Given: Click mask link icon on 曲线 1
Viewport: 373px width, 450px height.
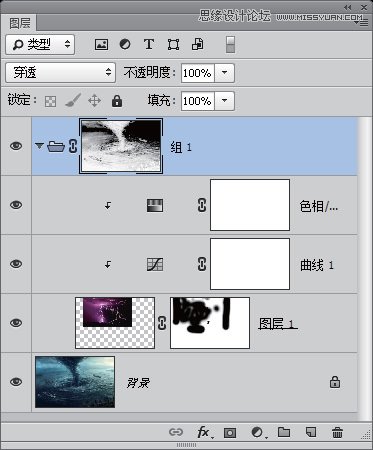Looking at the screenshot, I should tap(202, 264).
